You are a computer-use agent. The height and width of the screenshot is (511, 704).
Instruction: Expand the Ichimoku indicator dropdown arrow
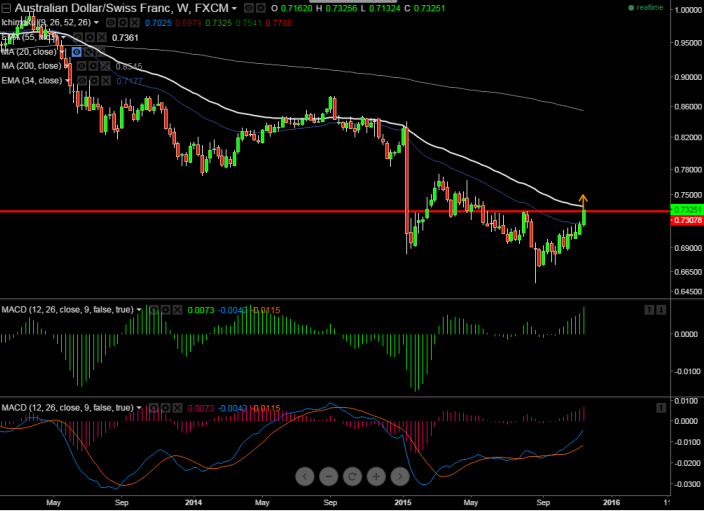pyautogui.click(x=96, y=22)
